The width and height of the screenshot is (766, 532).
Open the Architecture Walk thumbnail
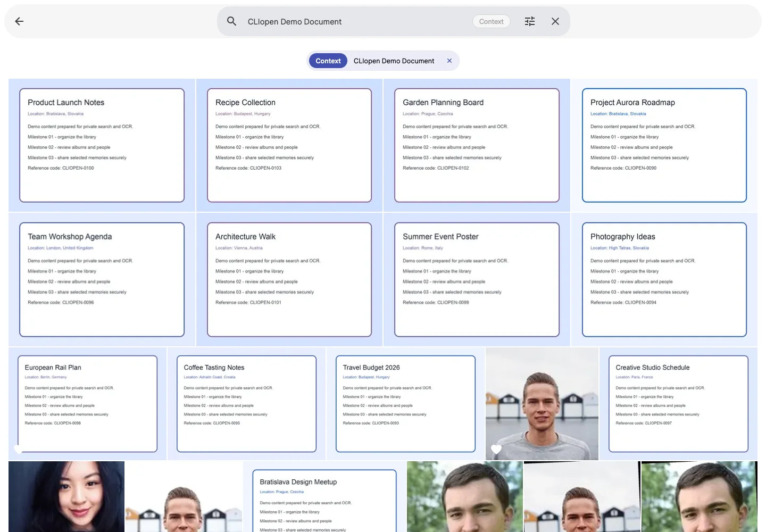289,280
